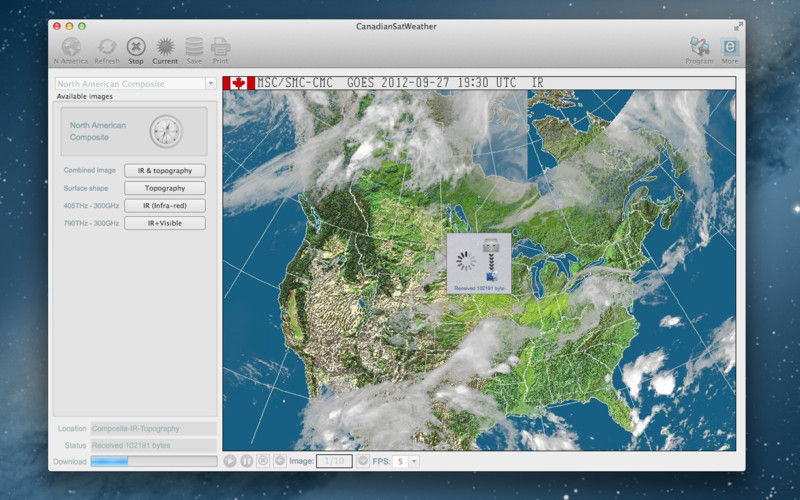Click the Status field

[154, 445]
